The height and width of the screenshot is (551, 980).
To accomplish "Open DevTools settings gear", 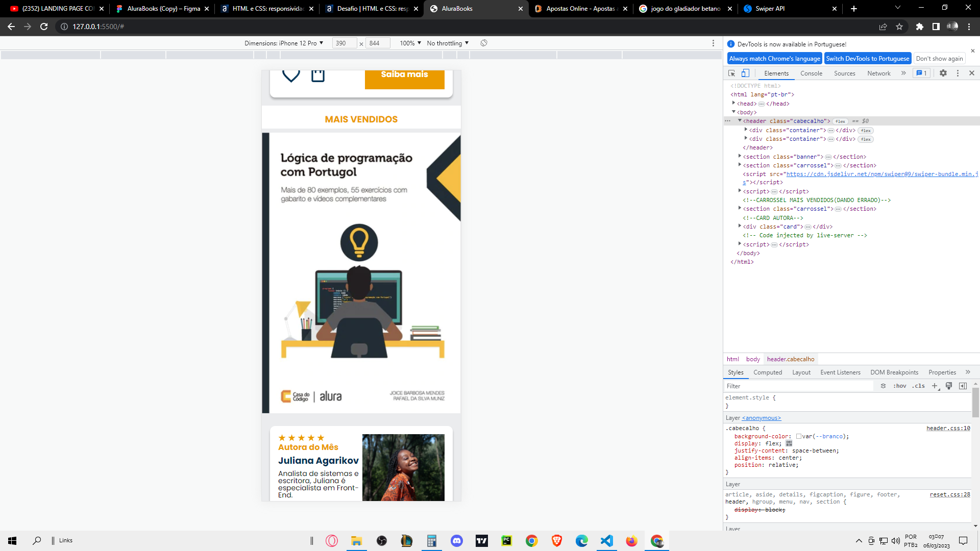I will 943,73.
